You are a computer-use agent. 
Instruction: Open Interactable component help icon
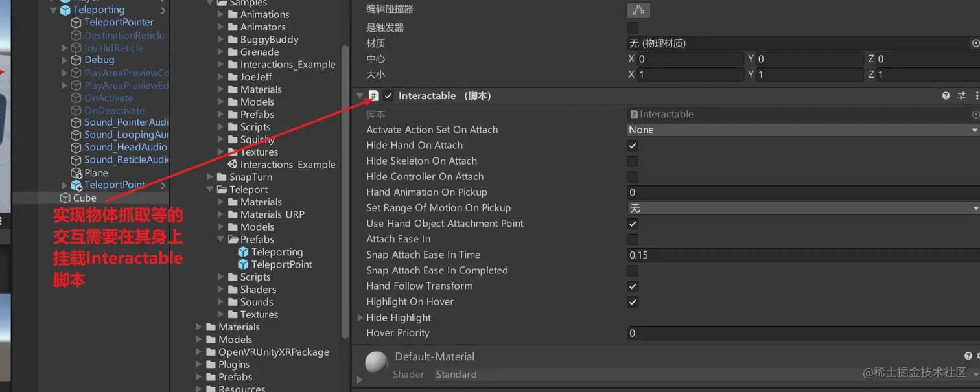(x=946, y=96)
